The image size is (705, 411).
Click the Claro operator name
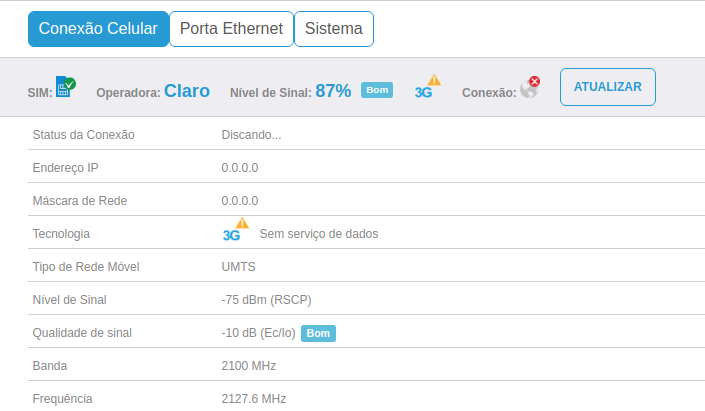(x=187, y=91)
